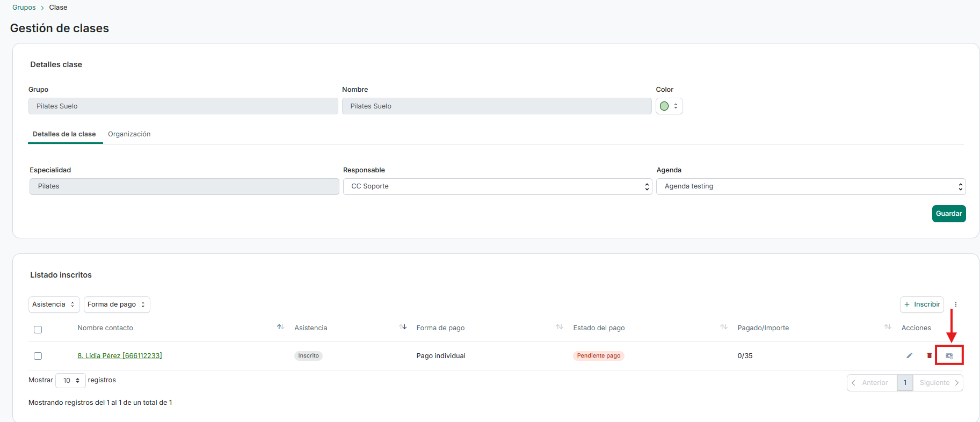This screenshot has width=980, height=422.
Task: Tick the select-all checkbox in table header
Action: pos(38,330)
